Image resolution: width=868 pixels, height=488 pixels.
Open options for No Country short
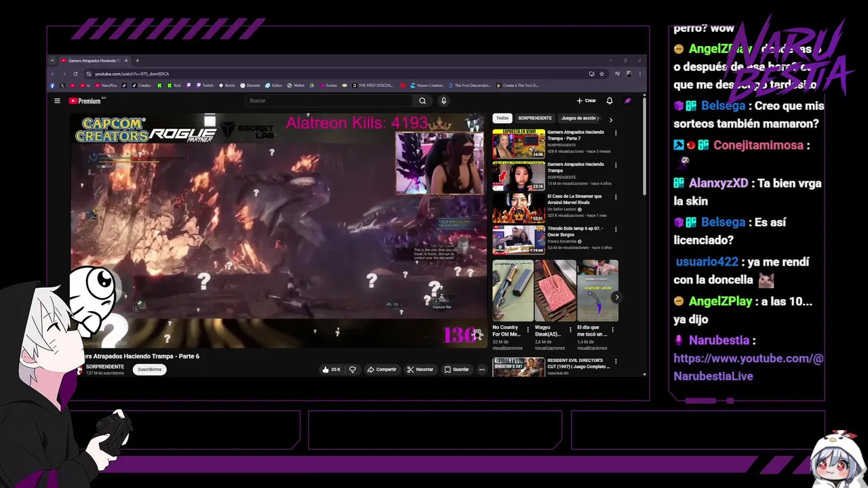tap(528, 331)
